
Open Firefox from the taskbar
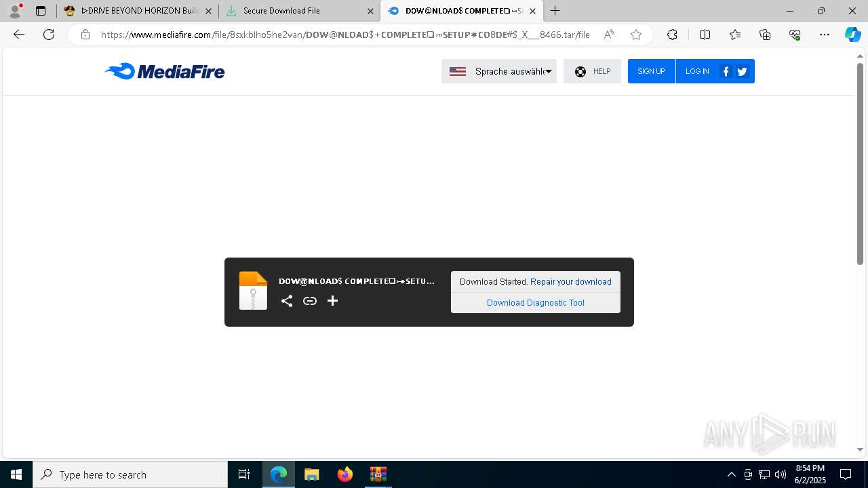(x=345, y=474)
